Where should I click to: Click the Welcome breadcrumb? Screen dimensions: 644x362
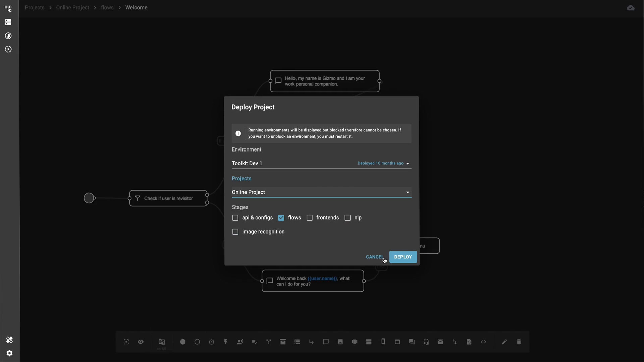click(x=136, y=8)
